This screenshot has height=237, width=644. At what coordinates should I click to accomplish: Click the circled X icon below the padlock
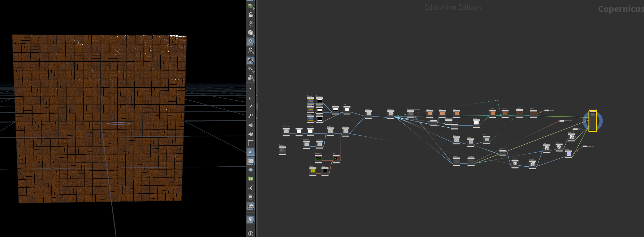click(251, 24)
